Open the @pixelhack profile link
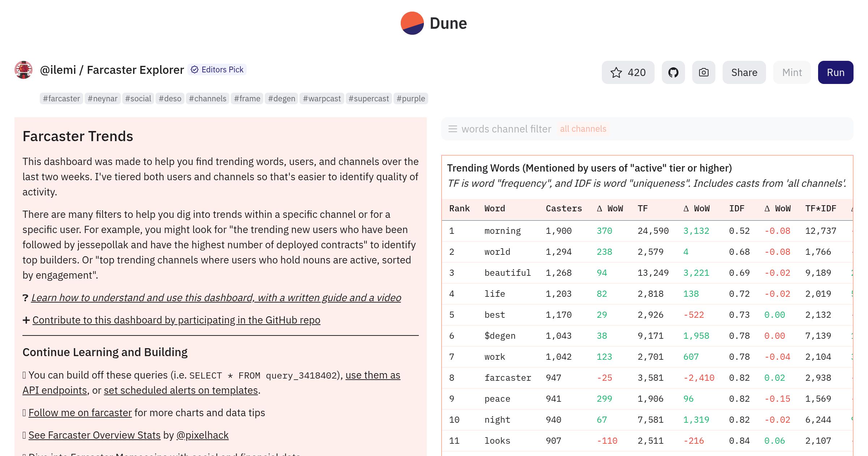Image resolution: width=868 pixels, height=456 pixels. click(x=202, y=435)
